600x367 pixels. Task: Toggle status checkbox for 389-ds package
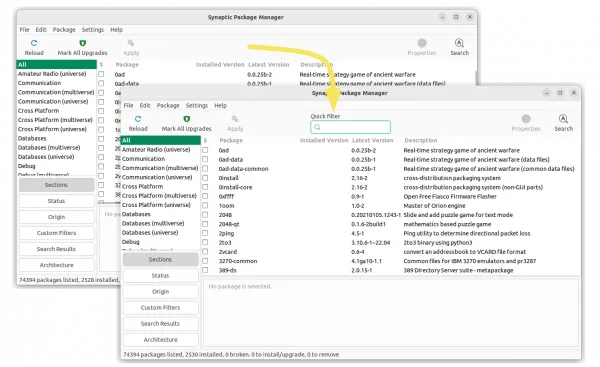click(x=205, y=270)
